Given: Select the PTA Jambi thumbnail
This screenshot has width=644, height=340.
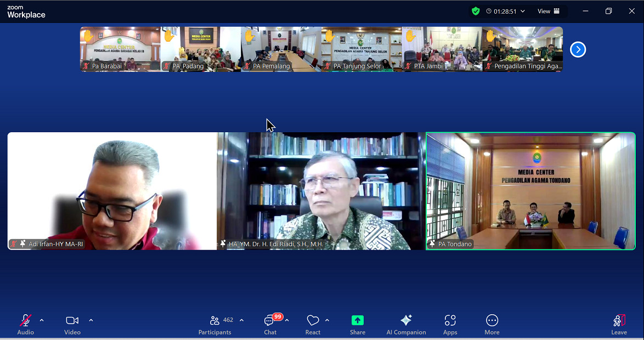Looking at the screenshot, I should click(x=442, y=49).
